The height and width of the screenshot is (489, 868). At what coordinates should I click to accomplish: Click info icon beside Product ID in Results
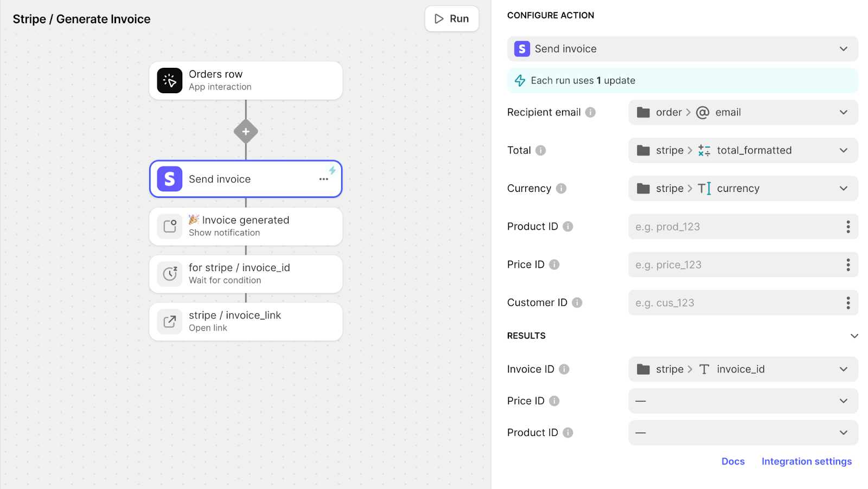pyautogui.click(x=567, y=433)
